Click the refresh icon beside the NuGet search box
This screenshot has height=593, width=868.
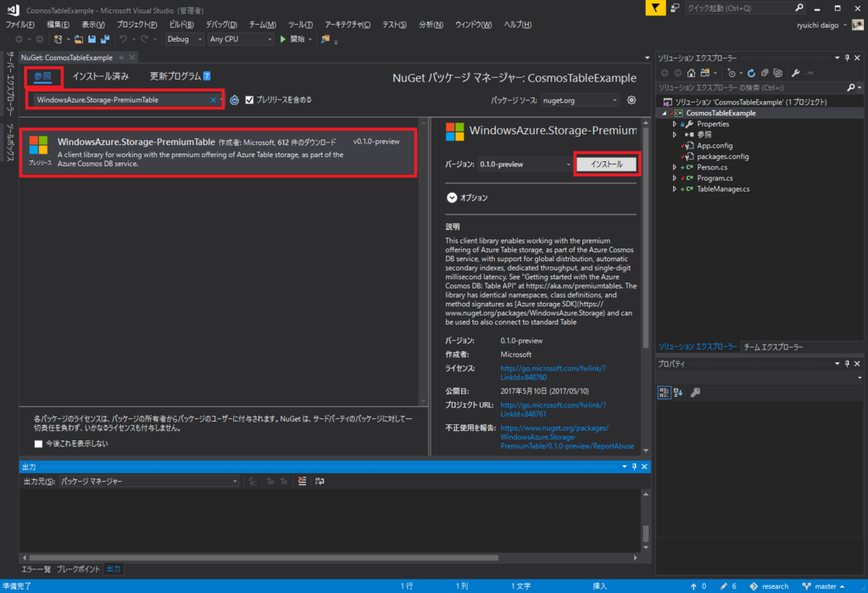coord(235,100)
